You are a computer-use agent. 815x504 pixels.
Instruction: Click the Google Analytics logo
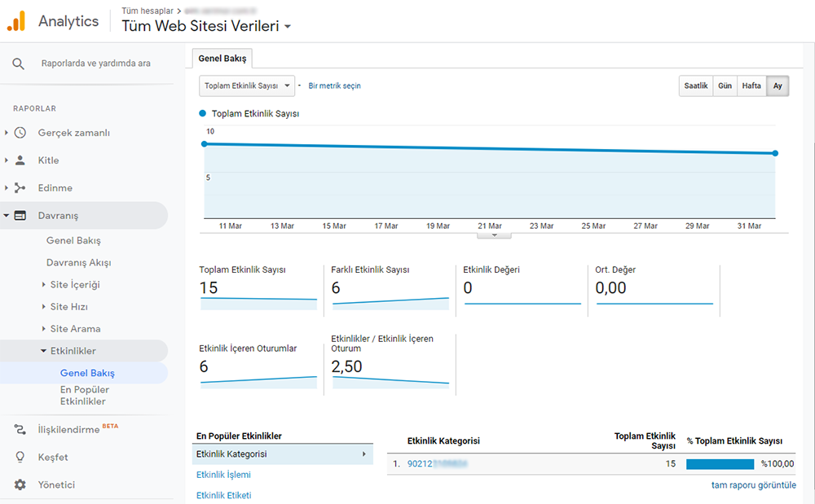tap(16, 21)
